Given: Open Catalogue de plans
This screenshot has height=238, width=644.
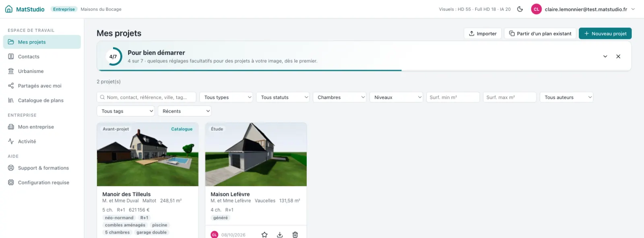Looking at the screenshot, I should 42,100.
